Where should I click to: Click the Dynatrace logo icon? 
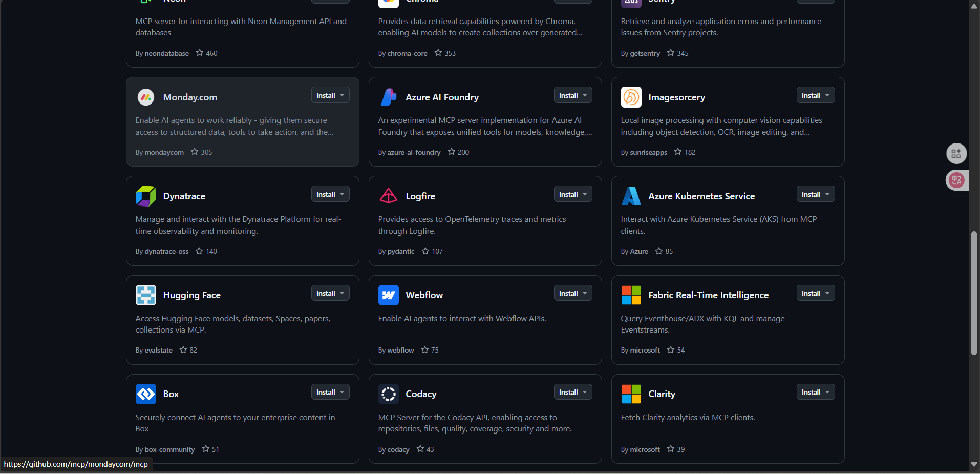pos(146,196)
